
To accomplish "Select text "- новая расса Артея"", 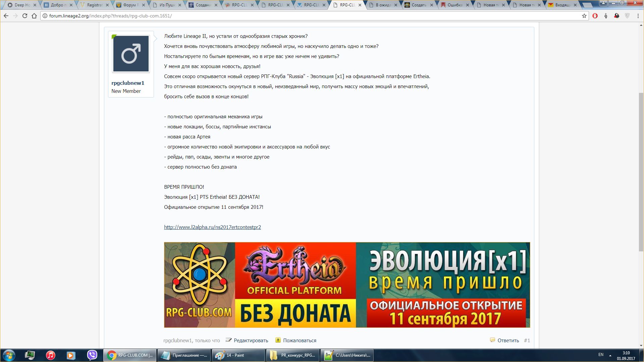I will pyautogui.click(x=187, y=137).
